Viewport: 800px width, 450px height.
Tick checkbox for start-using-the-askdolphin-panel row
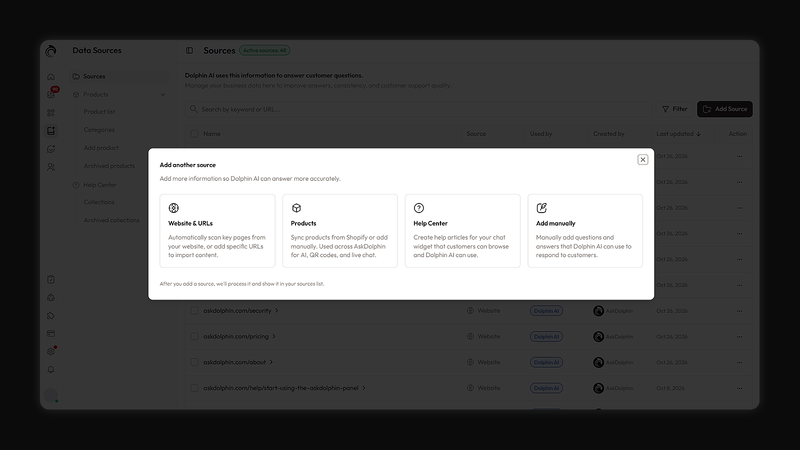[194, 388]
